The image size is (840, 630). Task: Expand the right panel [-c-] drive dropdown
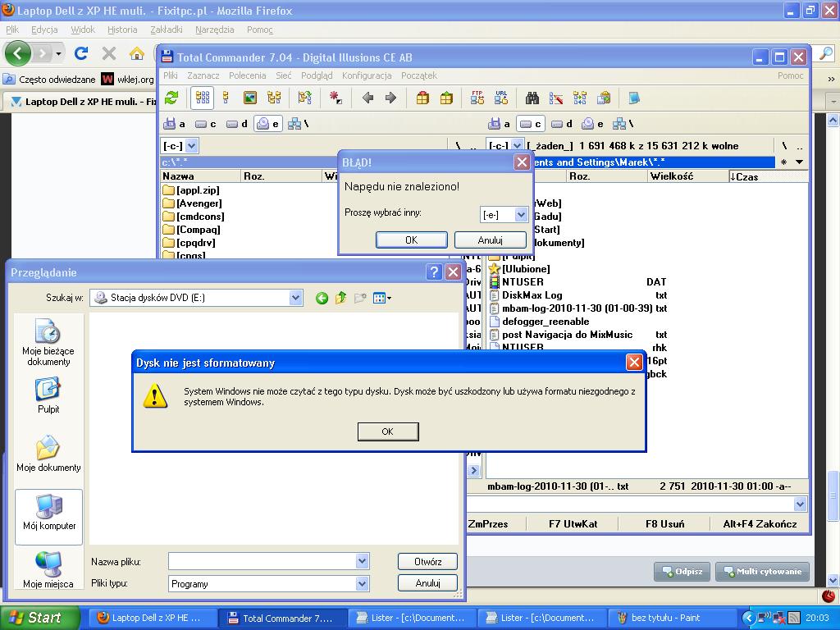point(517,145)
